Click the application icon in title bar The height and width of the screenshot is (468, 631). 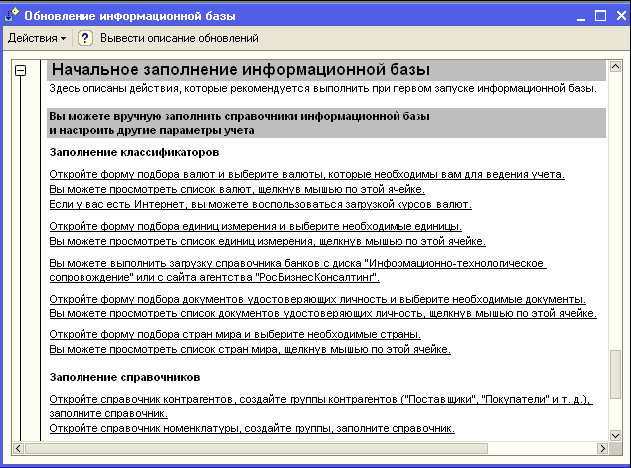(x=11, y=15)
